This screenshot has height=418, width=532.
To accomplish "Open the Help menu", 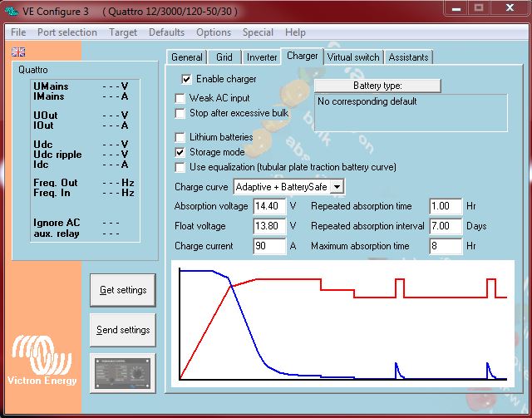I will pos(295,32).
